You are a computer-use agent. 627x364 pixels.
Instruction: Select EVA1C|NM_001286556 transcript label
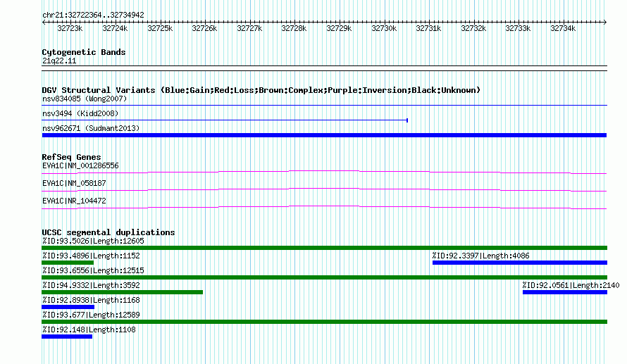pyautogui.click(x=80, y=165)
